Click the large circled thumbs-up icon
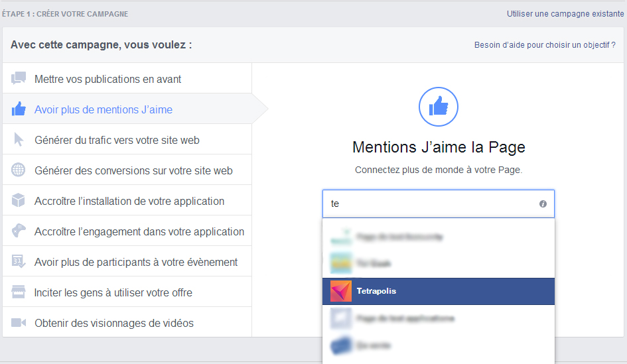This screenshot has width=627, height=364. (439, 107)
